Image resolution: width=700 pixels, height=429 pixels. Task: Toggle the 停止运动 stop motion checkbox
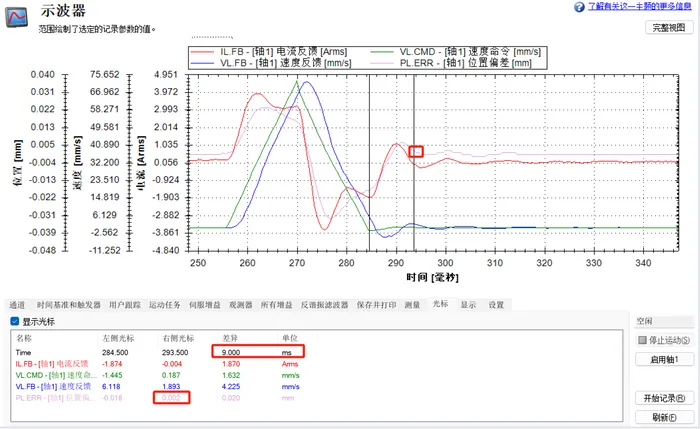pyautogui.click(x=643, y=341)
